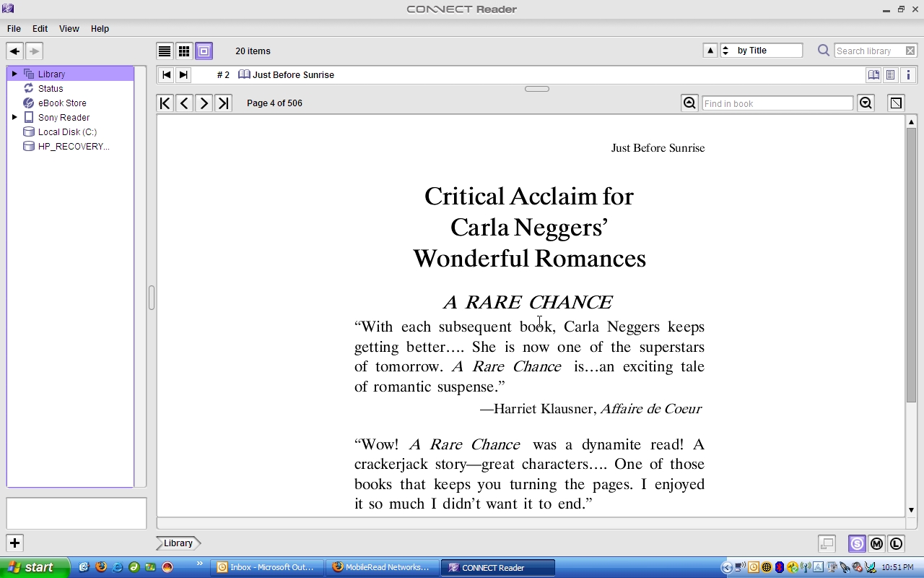This screenshot has height=578, width=924.
Task: Open the Edit menu
Action: (x=40, y=29)
